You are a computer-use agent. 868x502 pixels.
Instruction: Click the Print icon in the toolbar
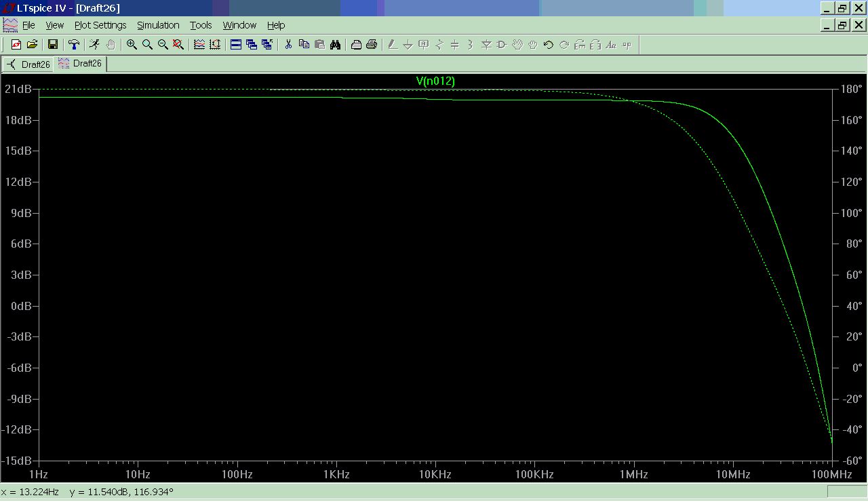point(371,45)
